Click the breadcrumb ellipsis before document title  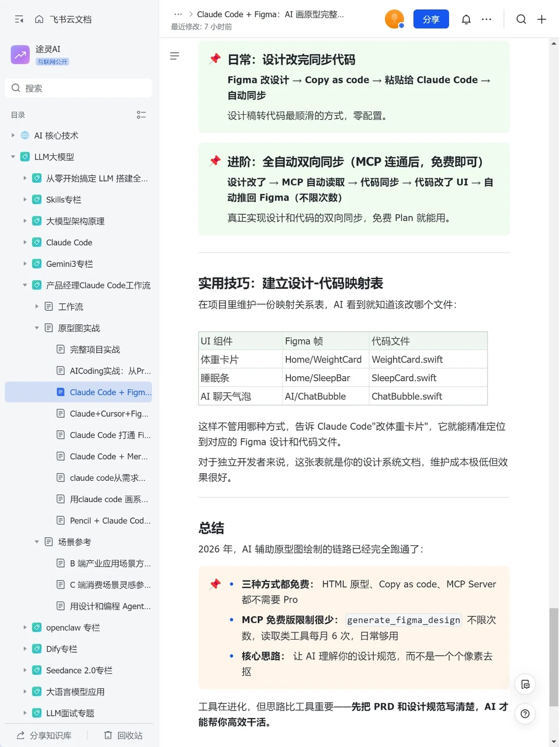(178, 15)
